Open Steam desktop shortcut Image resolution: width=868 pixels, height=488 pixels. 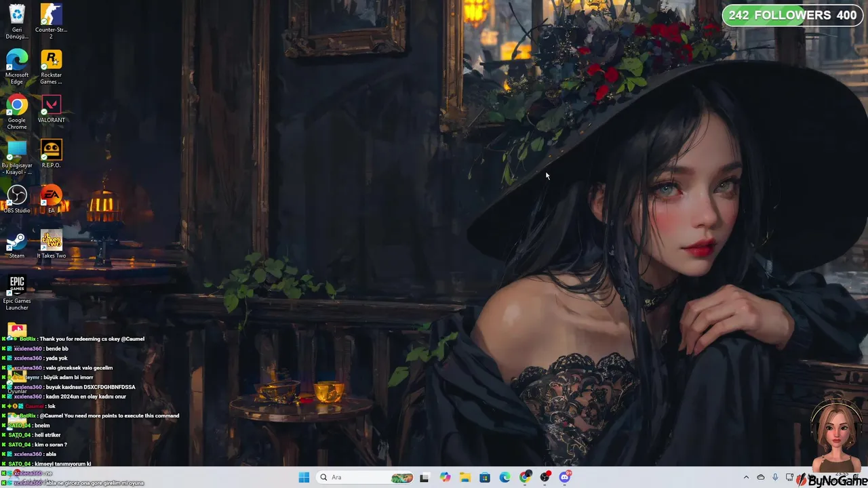pyautogui.click(x=17, y=245)
